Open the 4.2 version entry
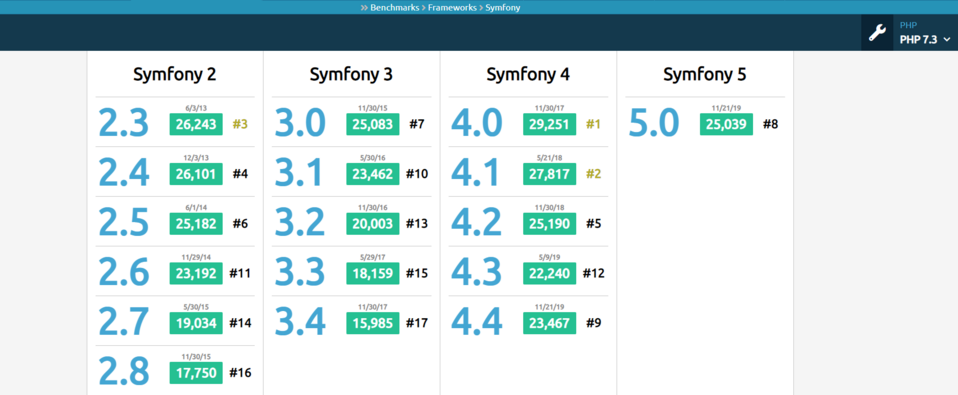958x395 pixels. 477,223
